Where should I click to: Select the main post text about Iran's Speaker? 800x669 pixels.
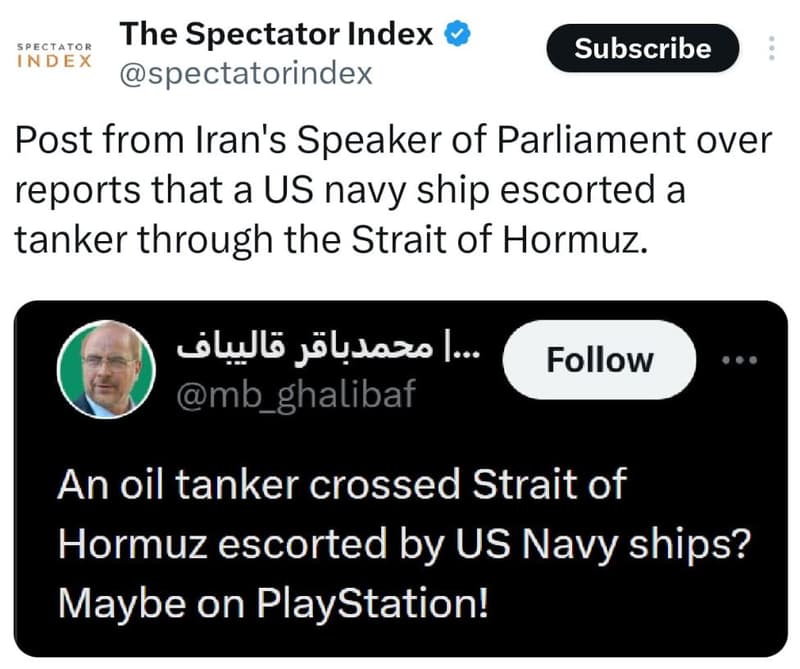coord(390,186)
